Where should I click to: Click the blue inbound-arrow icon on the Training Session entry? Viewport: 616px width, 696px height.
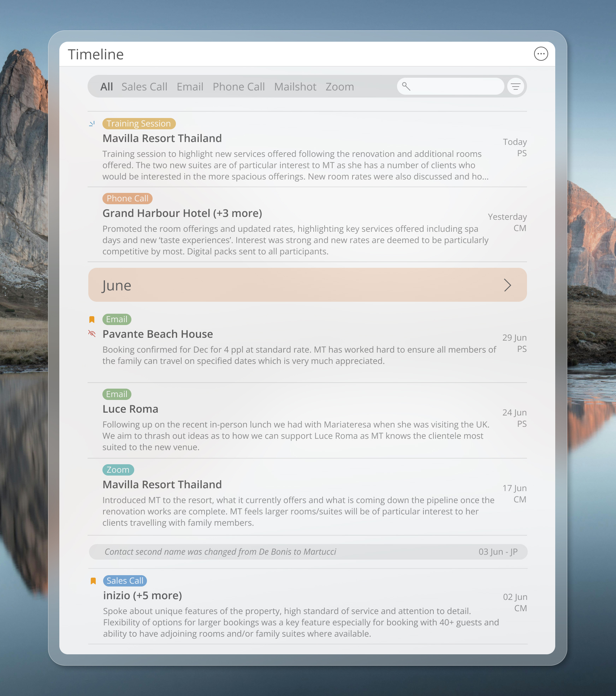pyautogui.click(x=92, y=124)
